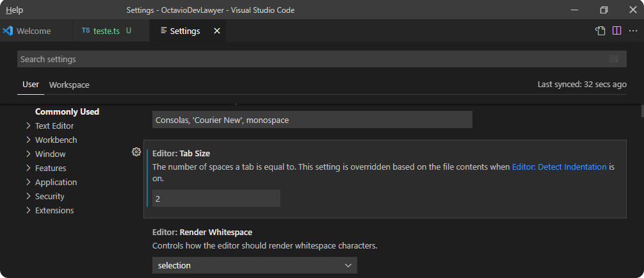Switch to the Workspace settings tab
The width and height of the screenshot is (644, 278).
pyautogui.click(x=69, y=85)
